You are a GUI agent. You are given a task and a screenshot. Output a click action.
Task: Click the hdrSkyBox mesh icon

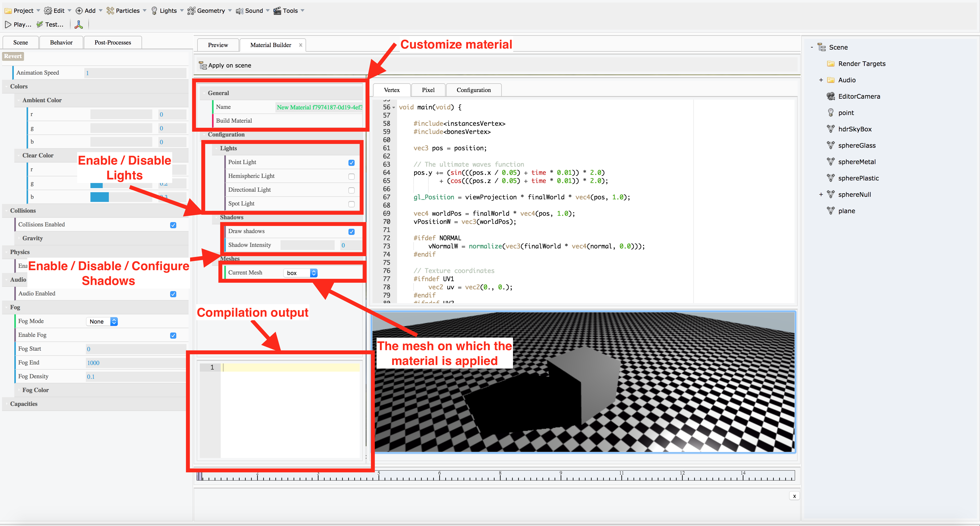831,129
